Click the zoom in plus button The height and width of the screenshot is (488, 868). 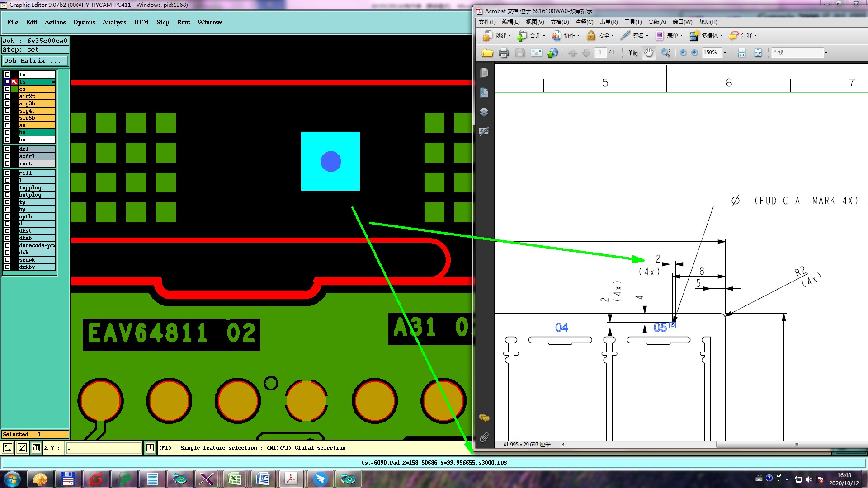coord(695,53)
